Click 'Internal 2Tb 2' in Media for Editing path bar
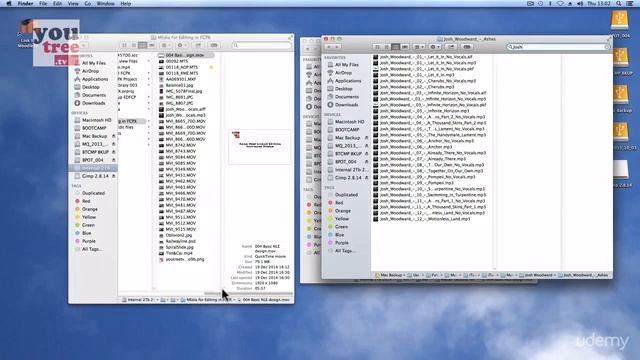The height and width of the screenshot is (360, 640). (x=140, y=300)
